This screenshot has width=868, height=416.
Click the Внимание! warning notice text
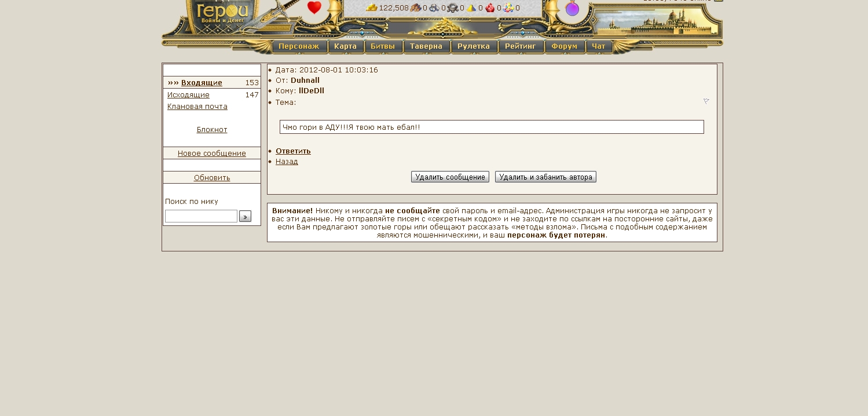click(492, 222)
